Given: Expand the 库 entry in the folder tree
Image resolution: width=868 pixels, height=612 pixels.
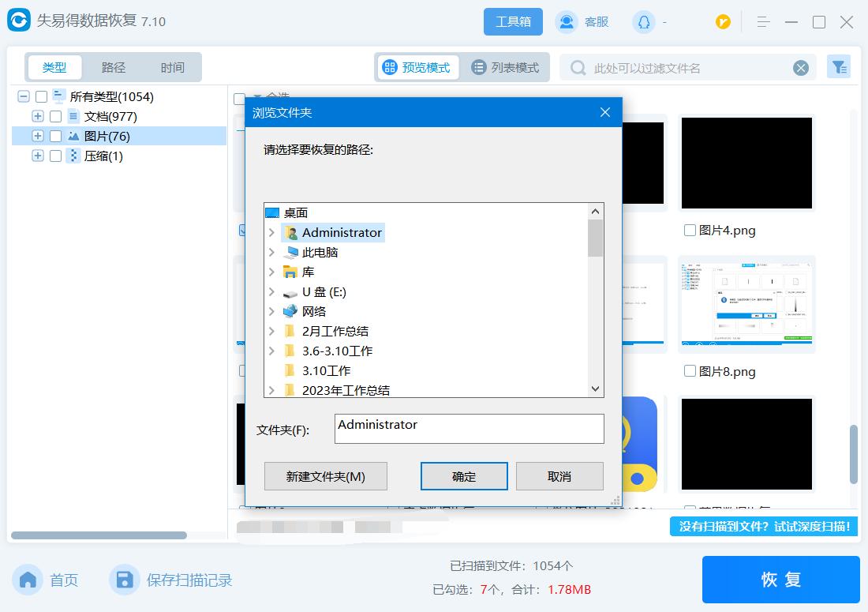Looking at the screenshot, I should [273, 272].
